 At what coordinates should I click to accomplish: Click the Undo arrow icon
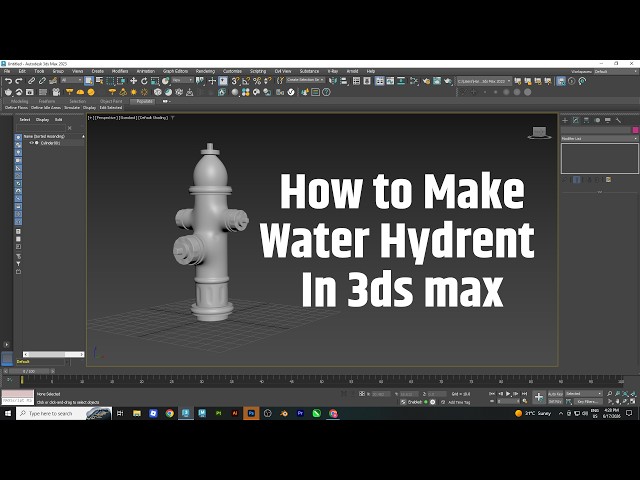[x=8, y=81]
